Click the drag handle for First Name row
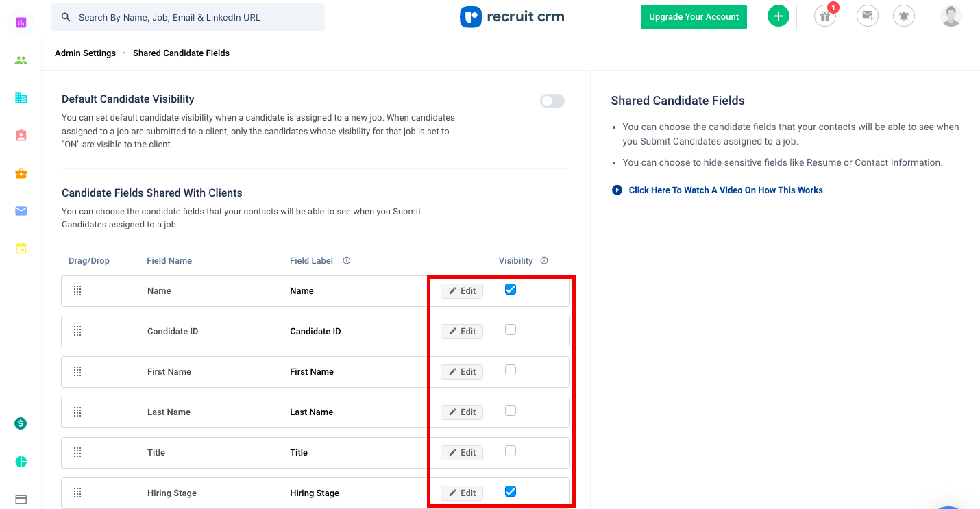The height and width of the screenshot is (509, 980). 77,372
